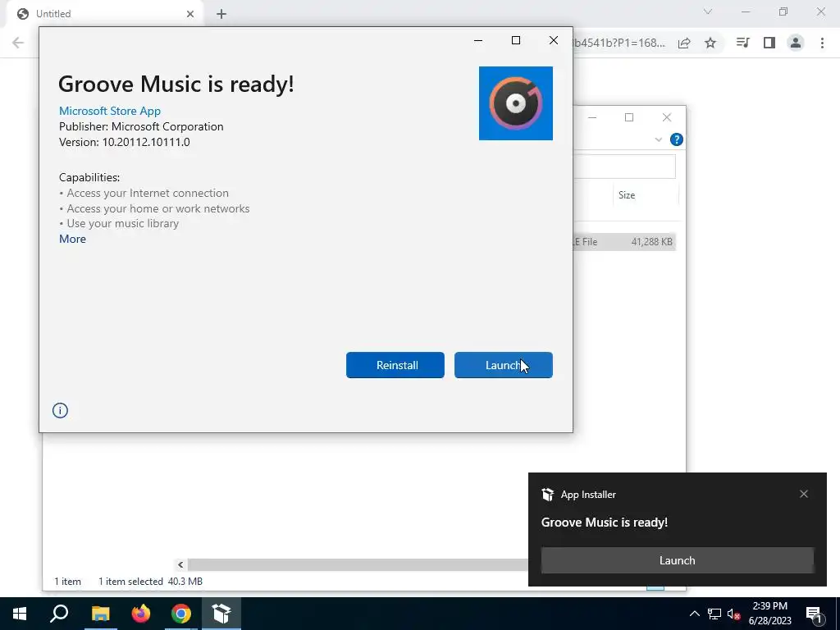Screen dimensions: 840x630
Task: Open the Action Center notifications icon
Action: coord(814,614)
